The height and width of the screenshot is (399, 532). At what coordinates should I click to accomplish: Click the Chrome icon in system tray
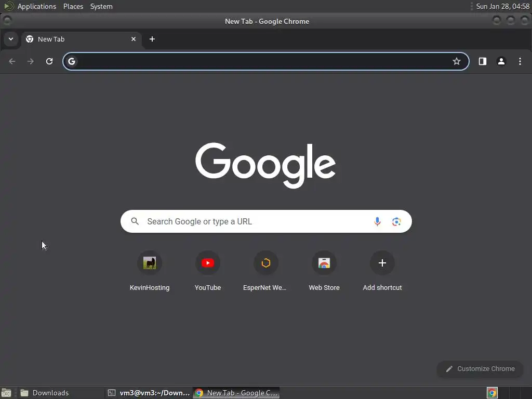click(492, 393)
